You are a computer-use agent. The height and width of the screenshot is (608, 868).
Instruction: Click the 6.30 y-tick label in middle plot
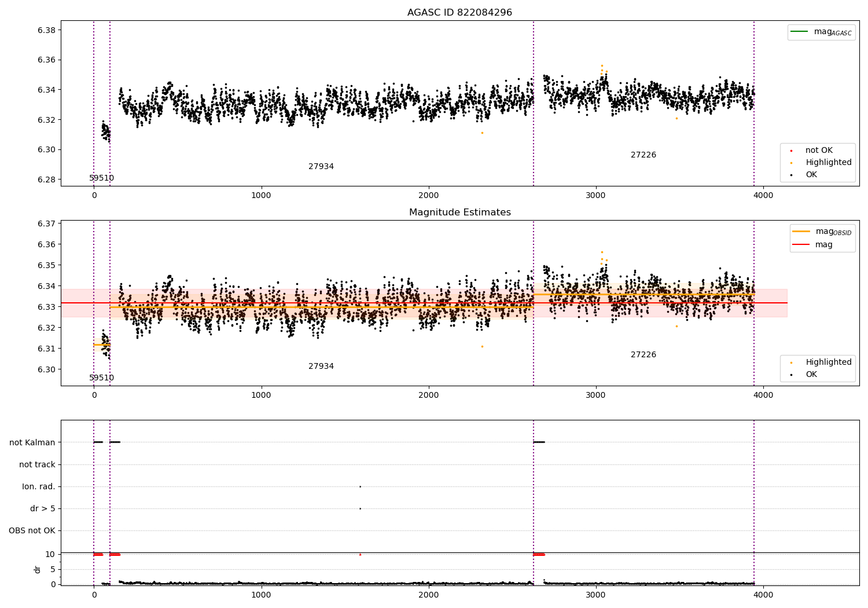[46, 369]
